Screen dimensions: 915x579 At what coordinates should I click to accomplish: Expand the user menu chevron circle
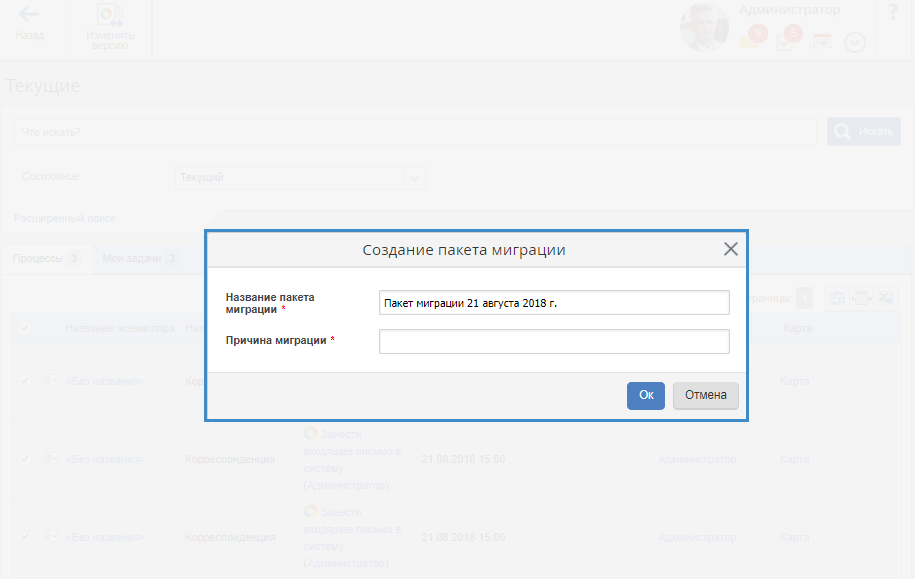pyautogui.click(x=855, y=43)
